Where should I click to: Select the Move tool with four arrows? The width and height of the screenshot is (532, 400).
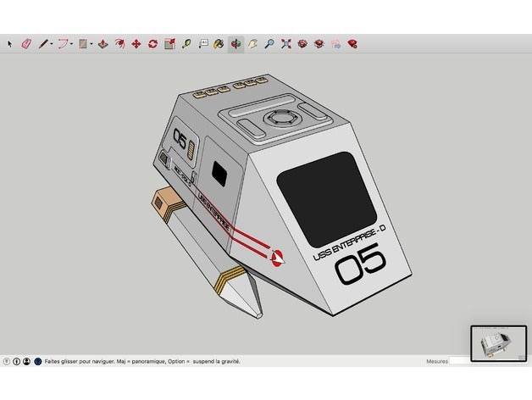(136, 44)
